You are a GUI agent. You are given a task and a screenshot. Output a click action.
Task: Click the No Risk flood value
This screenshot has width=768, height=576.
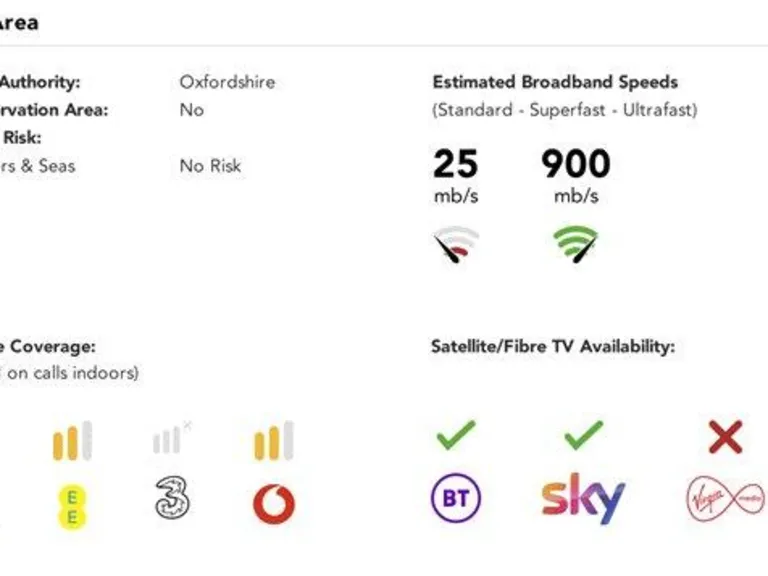coord(211,166)
